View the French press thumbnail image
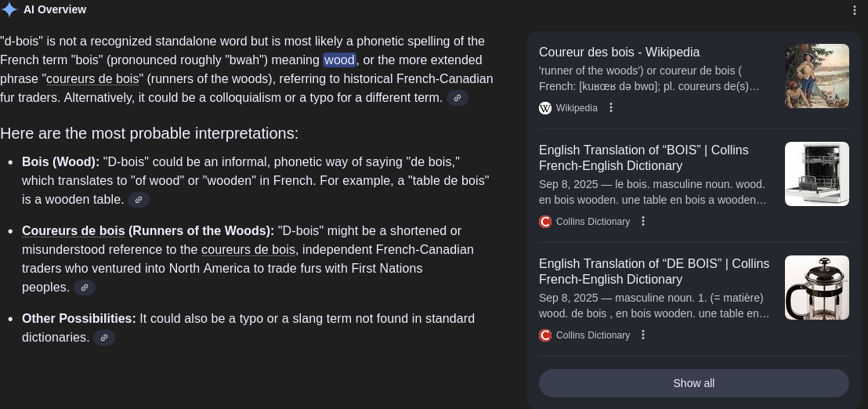868x409 pixels. 816,288
